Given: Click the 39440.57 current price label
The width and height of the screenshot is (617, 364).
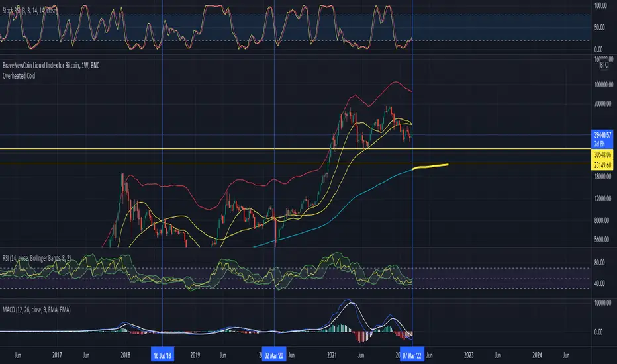Looking at the screenshot, I should 602,135.
